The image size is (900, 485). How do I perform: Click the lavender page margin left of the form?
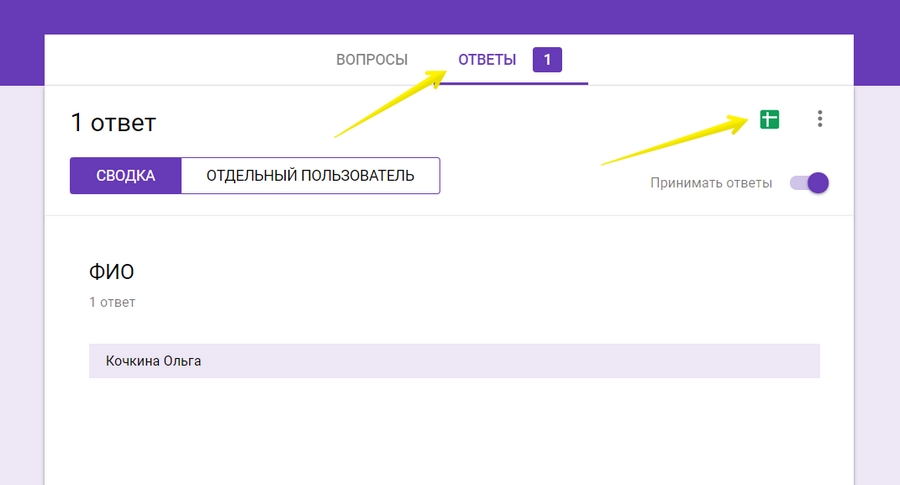coord(21,300)
